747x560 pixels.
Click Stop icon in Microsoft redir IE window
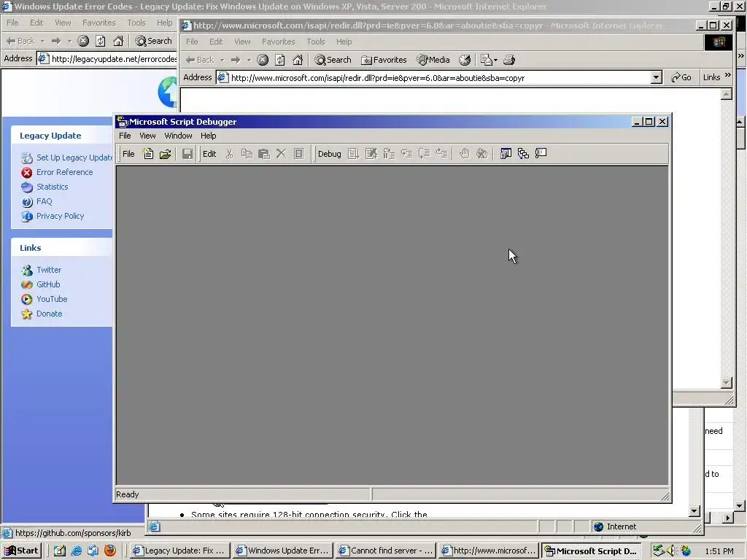(263, 60)
